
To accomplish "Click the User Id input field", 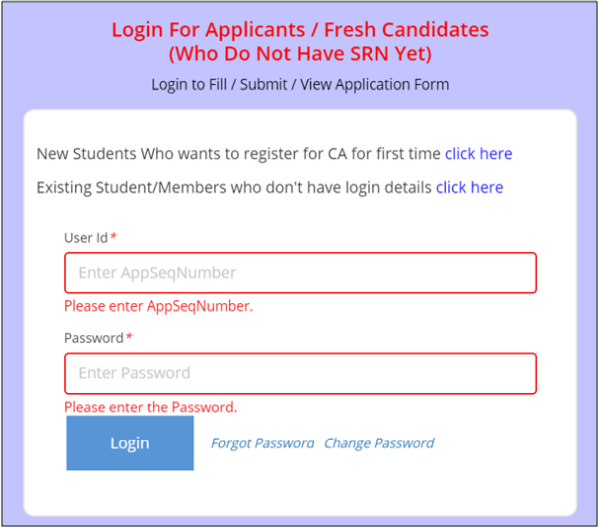I will tap(300, 273).
